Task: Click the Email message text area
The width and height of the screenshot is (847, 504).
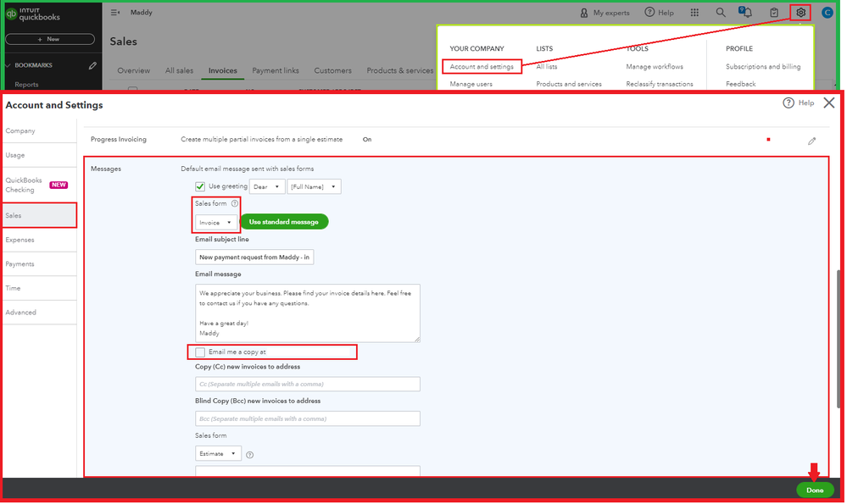Action: click(x=308, y=313)
